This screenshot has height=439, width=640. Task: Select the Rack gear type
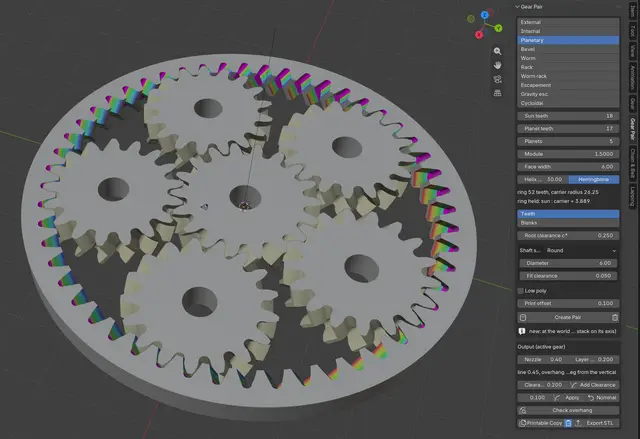[568, 67]
